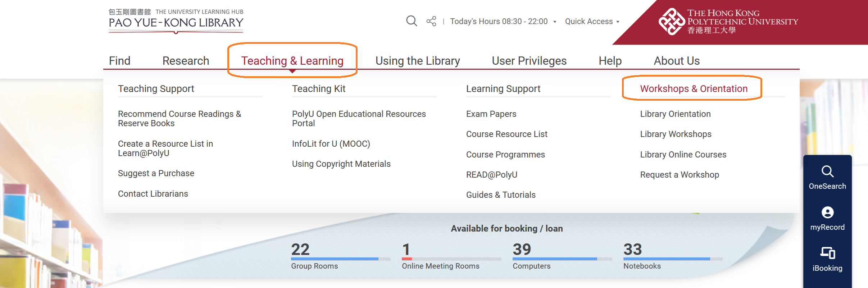Open the Research menu
Screen dimensions: 868x288
(186, 61)
